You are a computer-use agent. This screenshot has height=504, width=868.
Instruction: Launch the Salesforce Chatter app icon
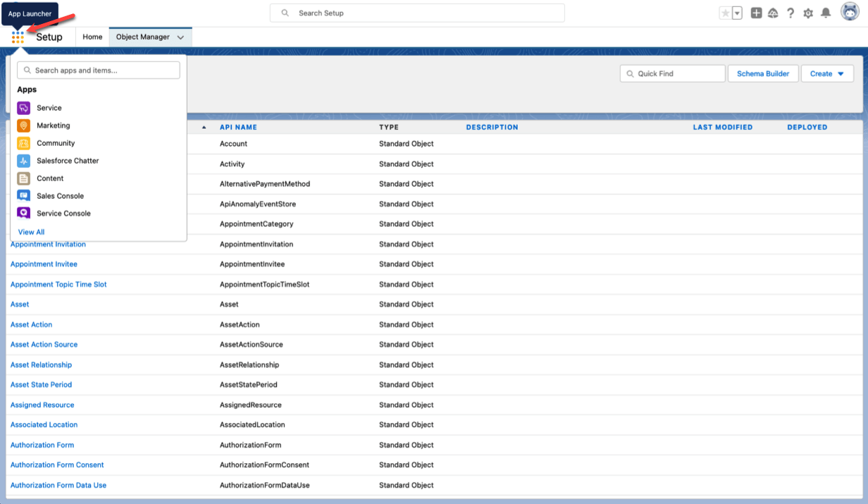(x=24, y=161)
